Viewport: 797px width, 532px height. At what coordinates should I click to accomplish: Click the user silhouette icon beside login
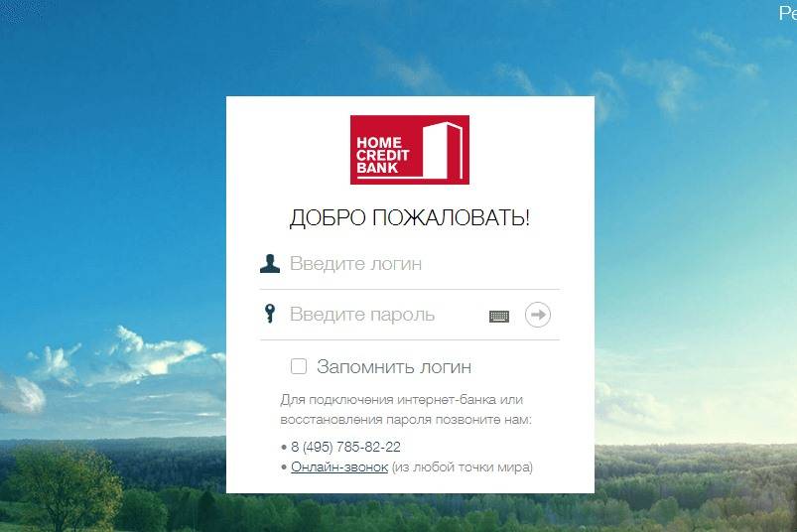tap(269, 264)
